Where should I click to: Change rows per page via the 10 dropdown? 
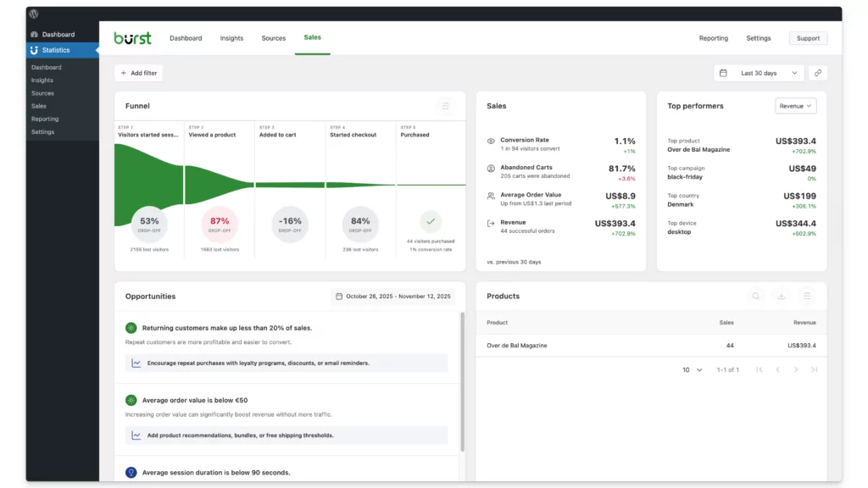(x=693, y=369)
